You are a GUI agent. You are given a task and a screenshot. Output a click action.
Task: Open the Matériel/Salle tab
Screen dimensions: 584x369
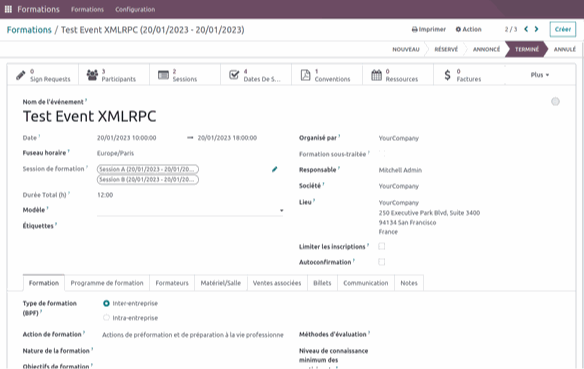coord(221,283)
